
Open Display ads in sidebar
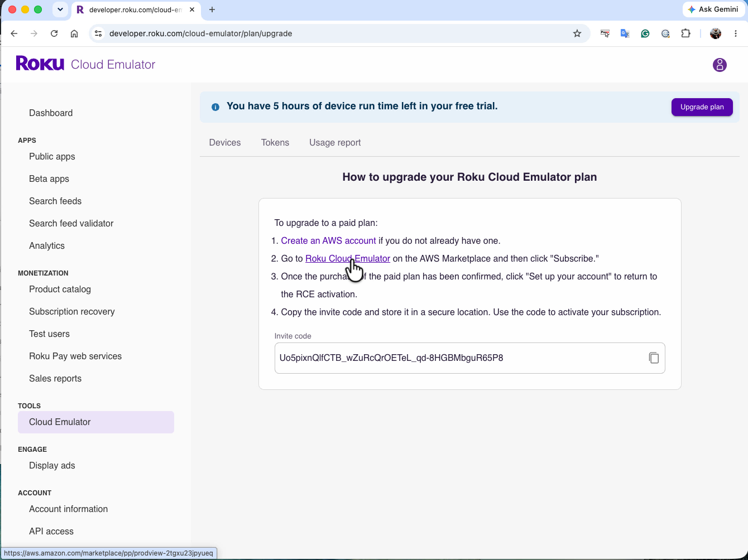pos(52,466)
